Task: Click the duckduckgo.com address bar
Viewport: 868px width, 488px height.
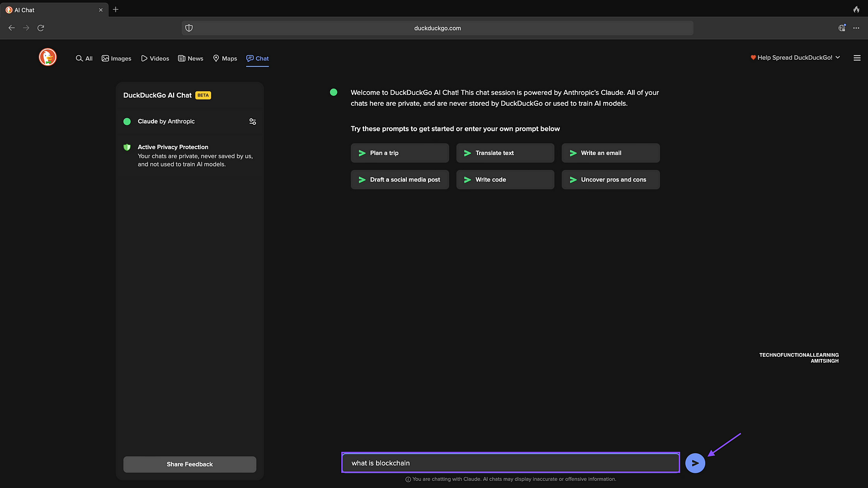Action: tap(437, 28)
